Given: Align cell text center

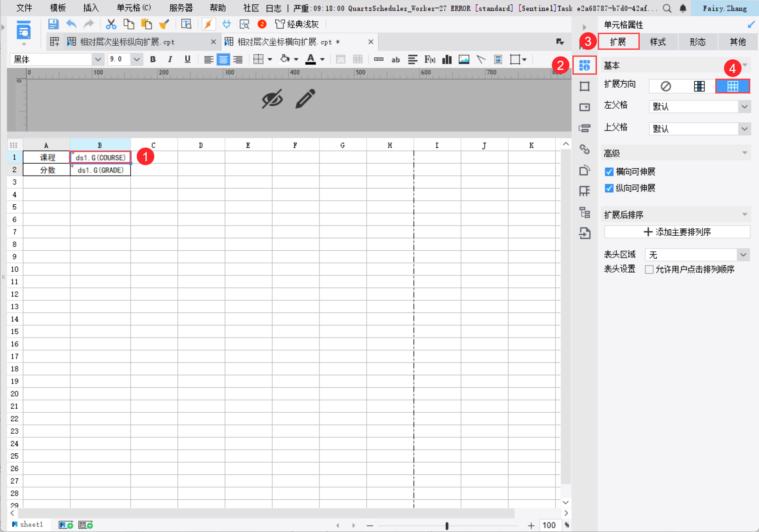Looking at the screenshot, I should [x=223, y=59].
